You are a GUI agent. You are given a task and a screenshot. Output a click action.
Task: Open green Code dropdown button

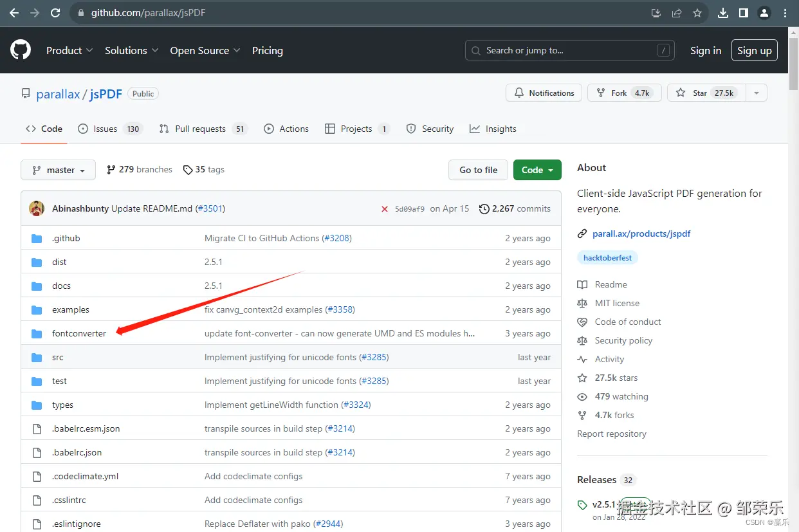point(537,170)
